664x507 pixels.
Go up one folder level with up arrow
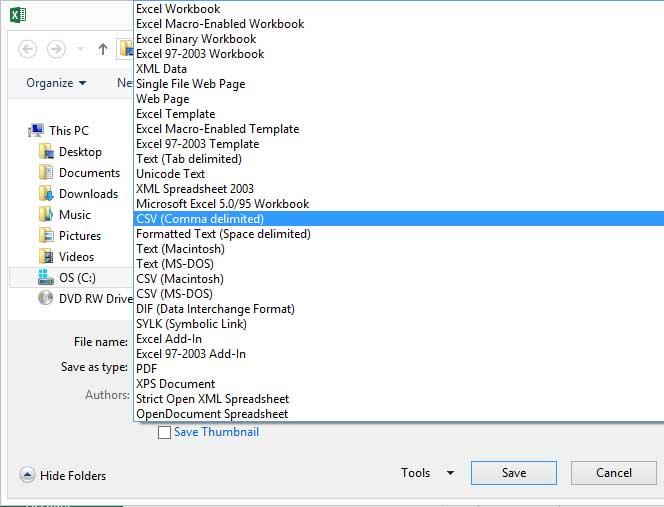[102, 49]
